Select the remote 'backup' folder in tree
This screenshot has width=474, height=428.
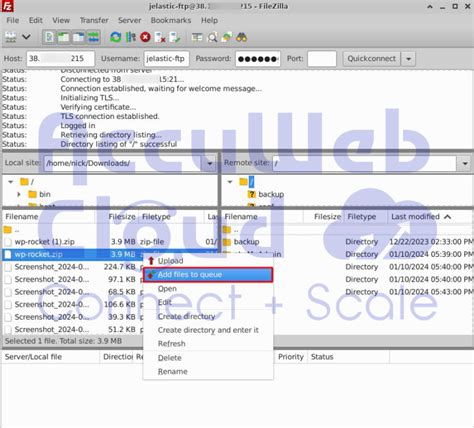point(271,194)
